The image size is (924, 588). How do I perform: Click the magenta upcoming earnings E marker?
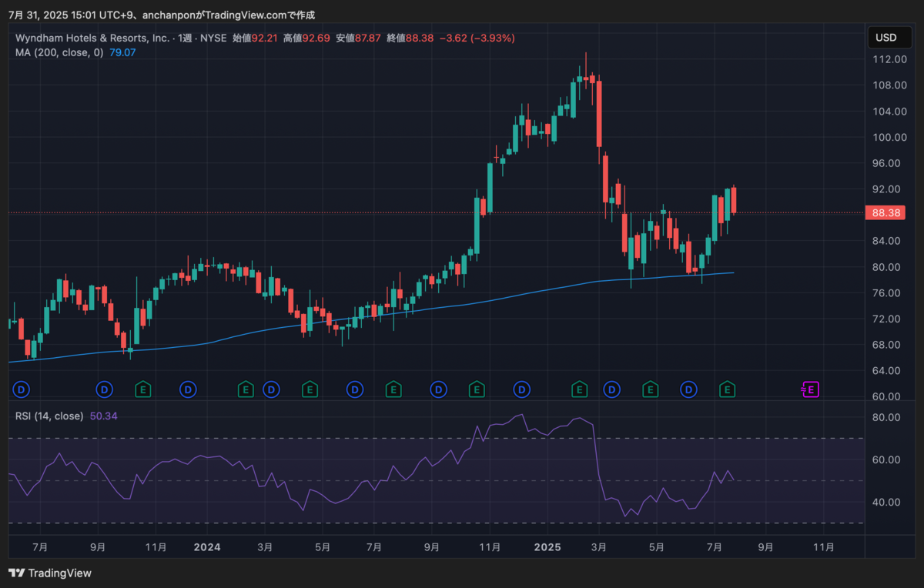click(x=810, y=389)
